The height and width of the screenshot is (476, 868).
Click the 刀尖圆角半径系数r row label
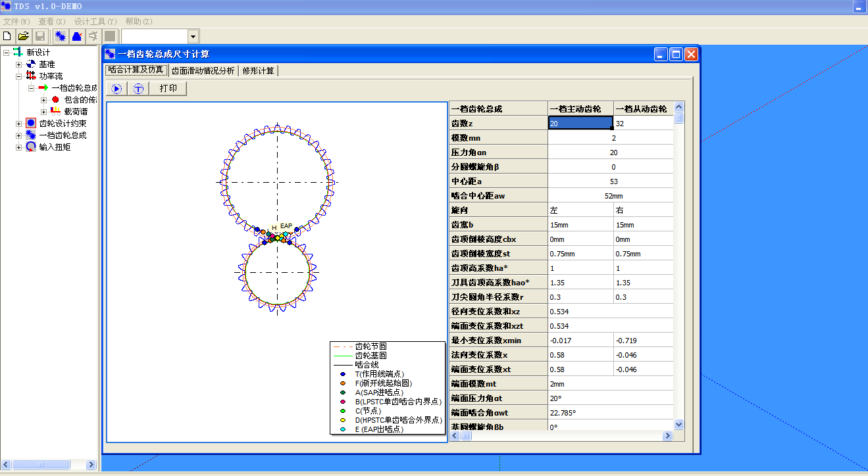pos(498,297)
